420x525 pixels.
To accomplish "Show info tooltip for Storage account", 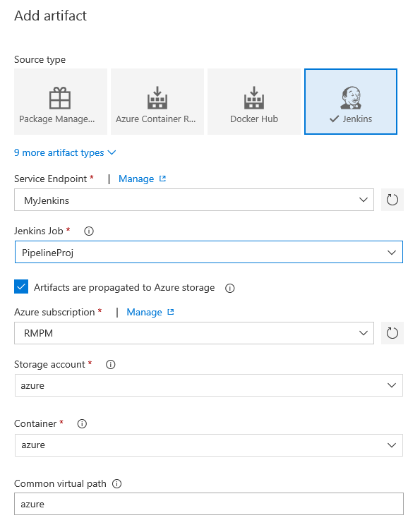I will pyautogui.click(x=111, y=364).
